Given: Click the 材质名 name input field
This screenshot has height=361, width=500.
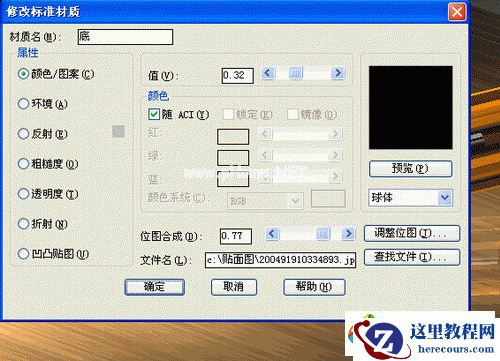Looking at the screenshot, I should click(125, 37).
